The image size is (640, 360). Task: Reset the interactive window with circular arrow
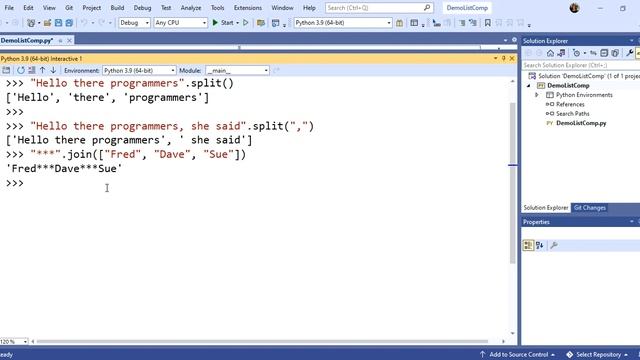coord(21,70)
